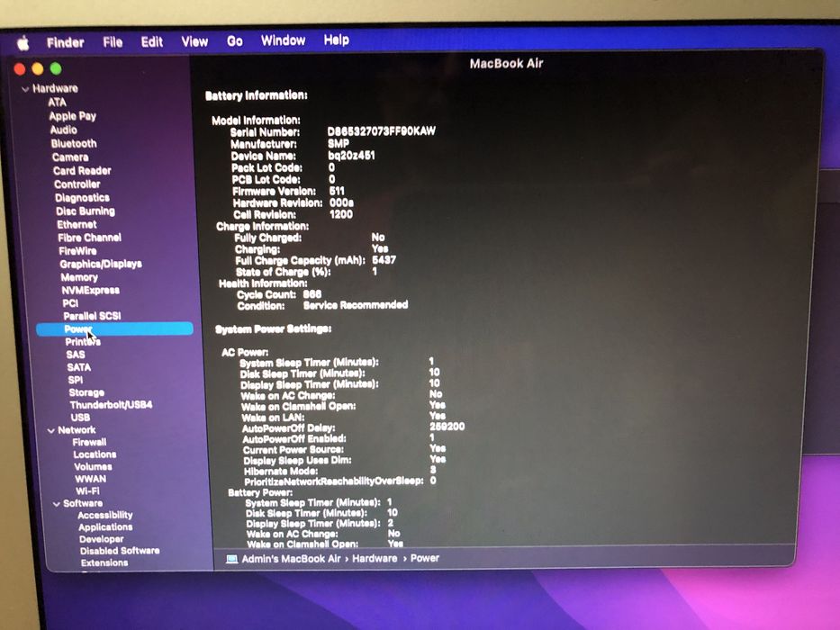Select Diagnostics in the sidebar
The image size is (840, 630).
pyautogui.click(x=82, y=198)
